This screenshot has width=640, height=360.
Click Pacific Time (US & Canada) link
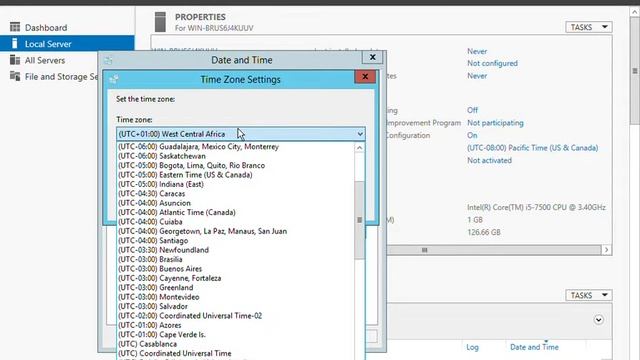coord(533,148)
